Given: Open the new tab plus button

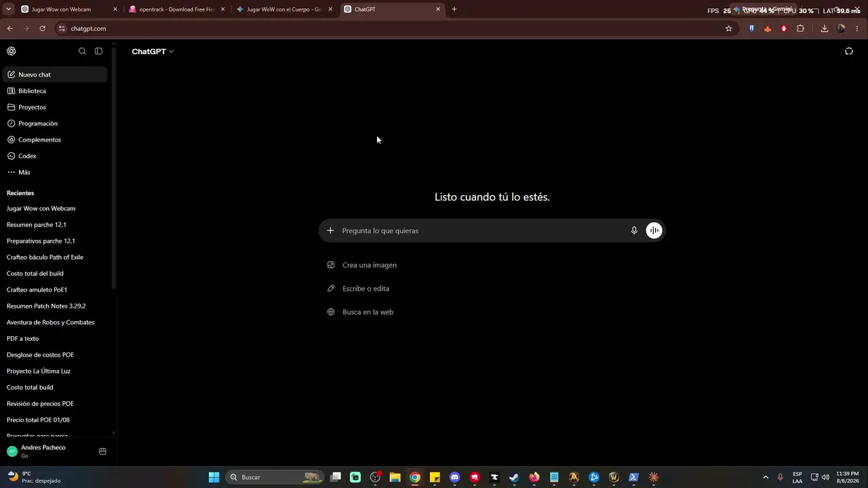Looking at the screenshot, I should (454, 9).
